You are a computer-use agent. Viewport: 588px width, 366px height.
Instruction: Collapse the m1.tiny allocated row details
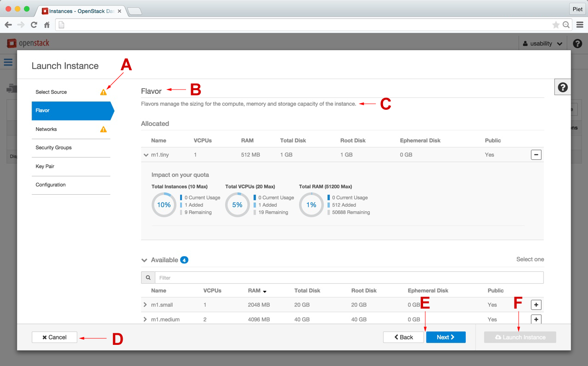click(146, 155)
